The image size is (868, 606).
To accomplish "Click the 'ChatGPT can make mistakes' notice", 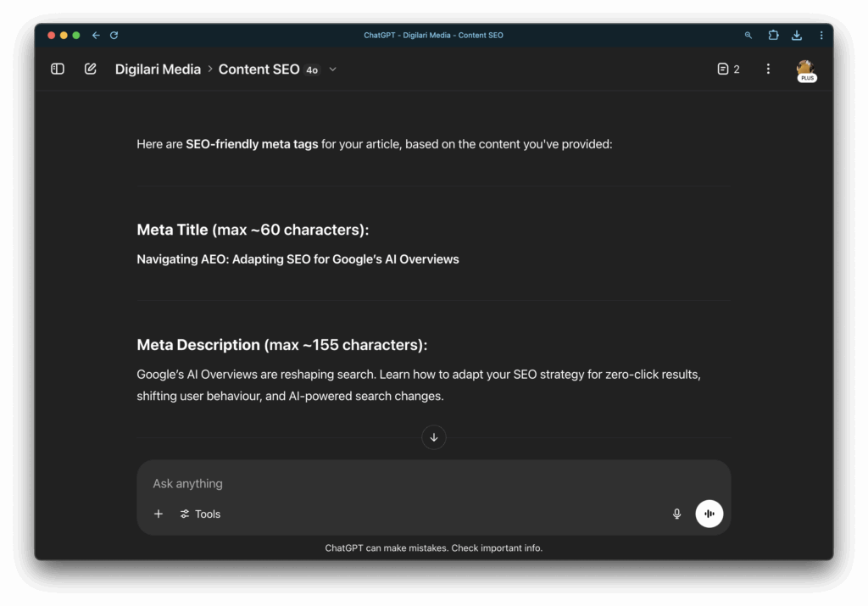I will [433, 548].
